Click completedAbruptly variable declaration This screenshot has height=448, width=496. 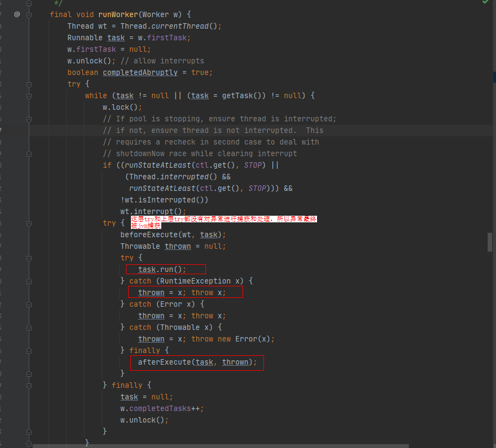coord(140,73)
